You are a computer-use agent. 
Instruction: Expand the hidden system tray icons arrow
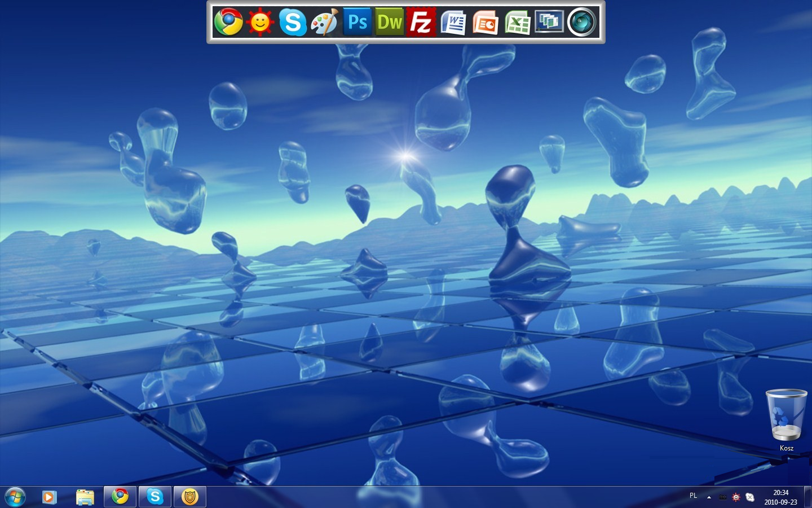point(709,497)
